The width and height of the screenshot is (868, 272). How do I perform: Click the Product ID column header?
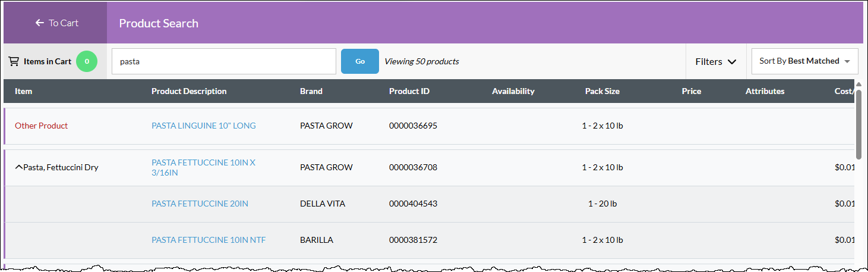click(x=409, y=91)
